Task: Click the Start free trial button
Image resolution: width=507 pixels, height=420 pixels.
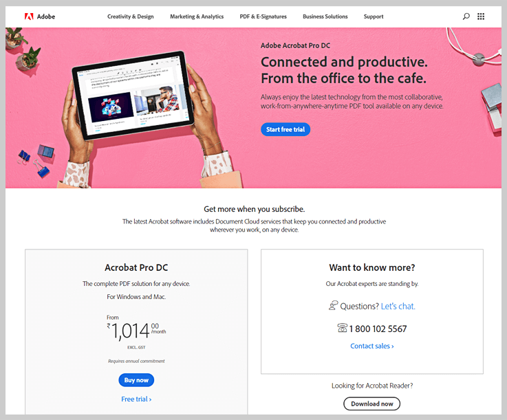Action: pyautogui.click(x=285, y=129)
